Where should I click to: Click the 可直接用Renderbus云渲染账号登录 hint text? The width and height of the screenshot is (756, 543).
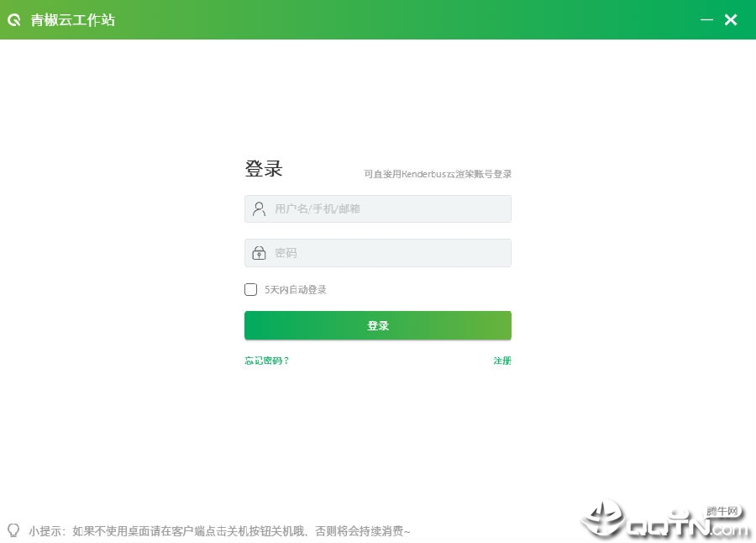[438, 174]
